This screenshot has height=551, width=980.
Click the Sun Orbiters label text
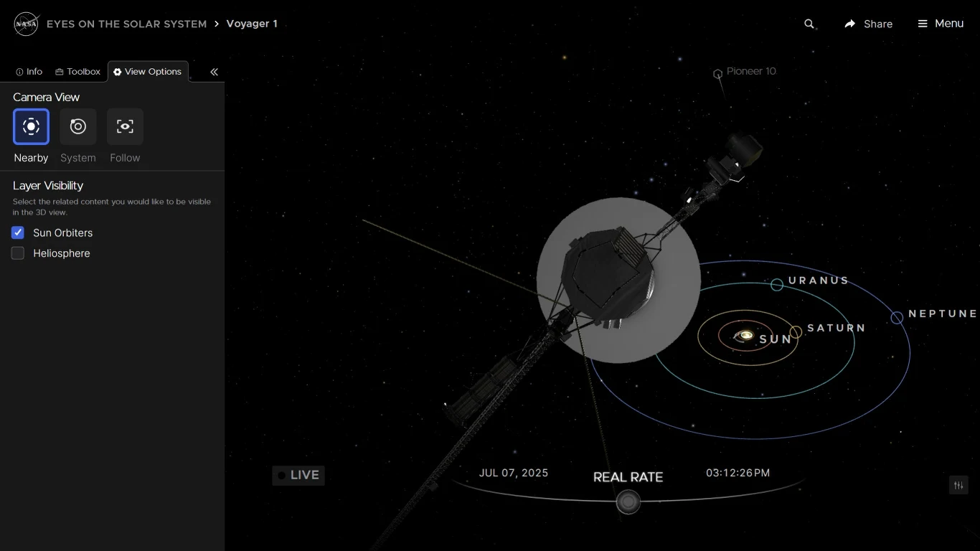click(63, 232)
